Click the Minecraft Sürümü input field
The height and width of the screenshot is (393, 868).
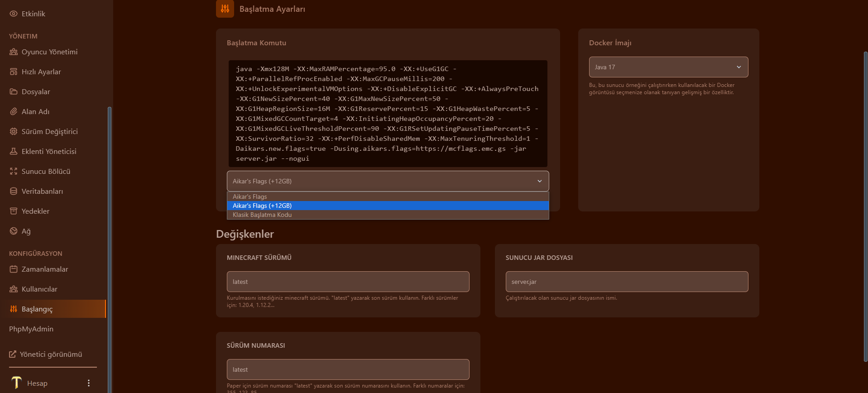click(x=348, y=282)
